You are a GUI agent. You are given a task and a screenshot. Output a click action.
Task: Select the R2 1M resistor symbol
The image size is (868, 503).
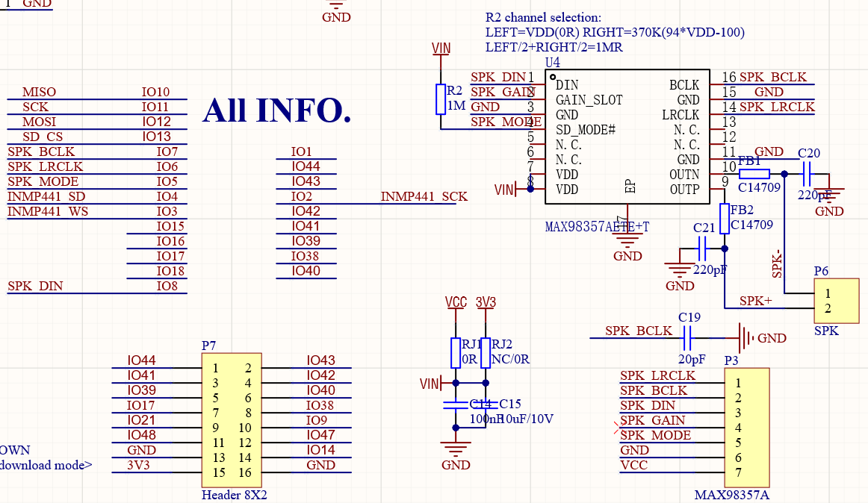pos(441,99)
